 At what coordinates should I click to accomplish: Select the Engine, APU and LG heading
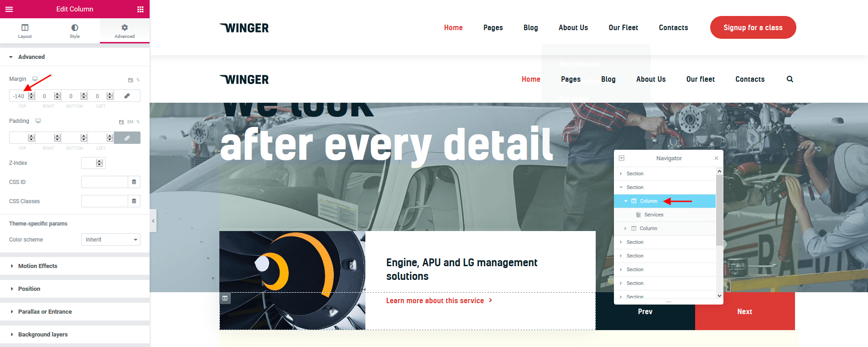462,269
